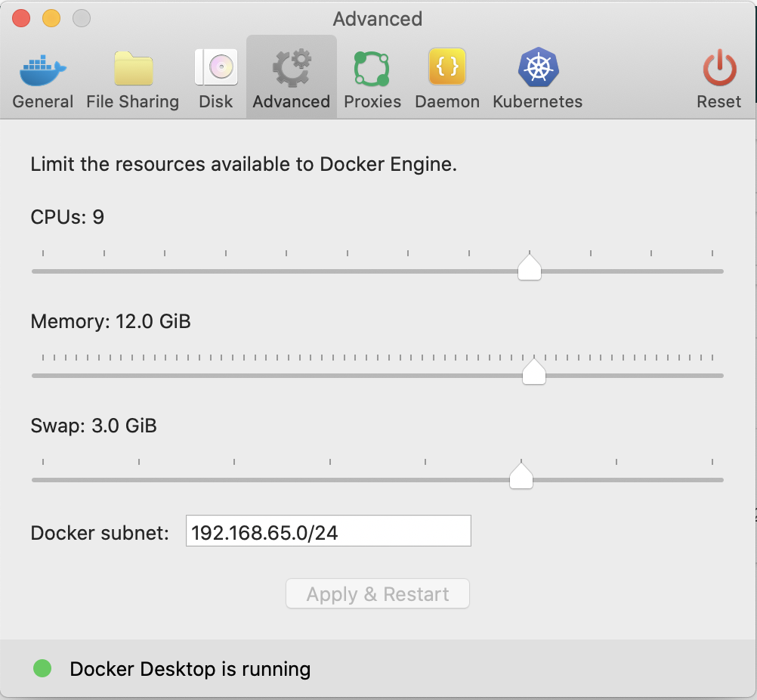Click the Docker subnet text field
Screen dimensions: 757x700
point(329,531)
